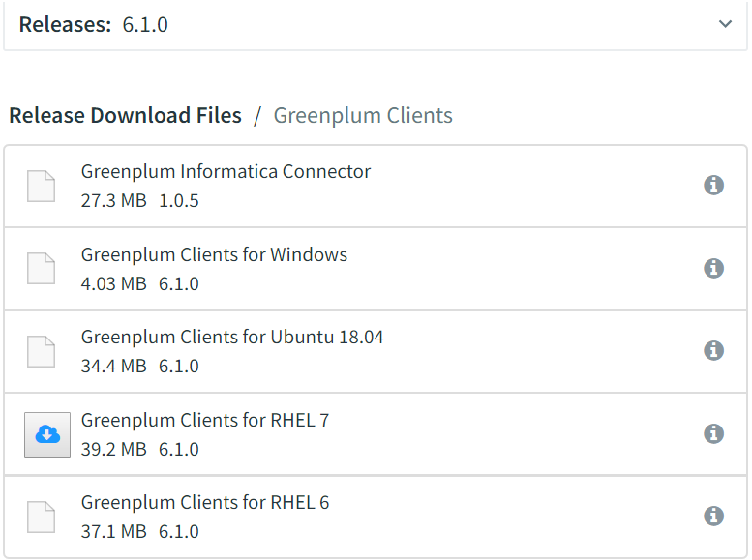Download Greenplum Clients for RHEL 7
The image size is (752, 560).
pos(46,435)
